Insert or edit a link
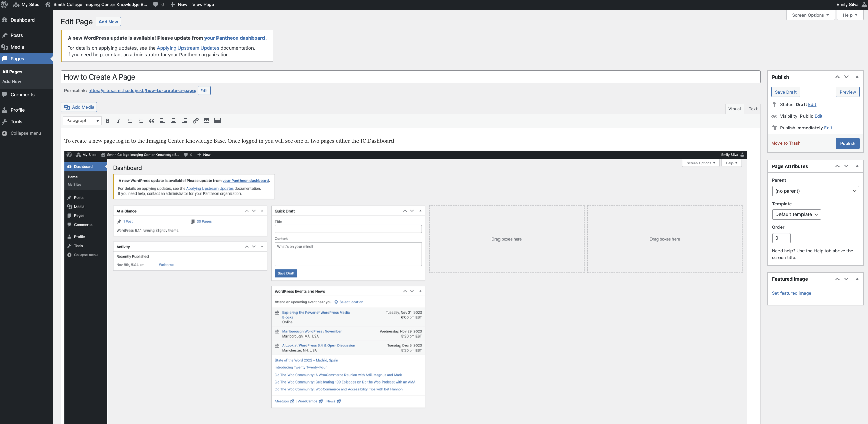 196,121
